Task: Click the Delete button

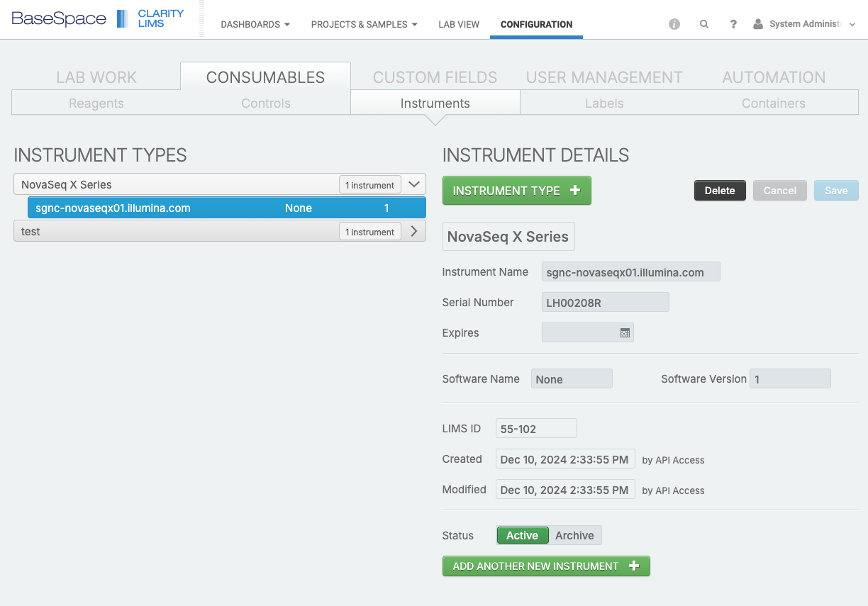Action: click(x=720, y=191)
